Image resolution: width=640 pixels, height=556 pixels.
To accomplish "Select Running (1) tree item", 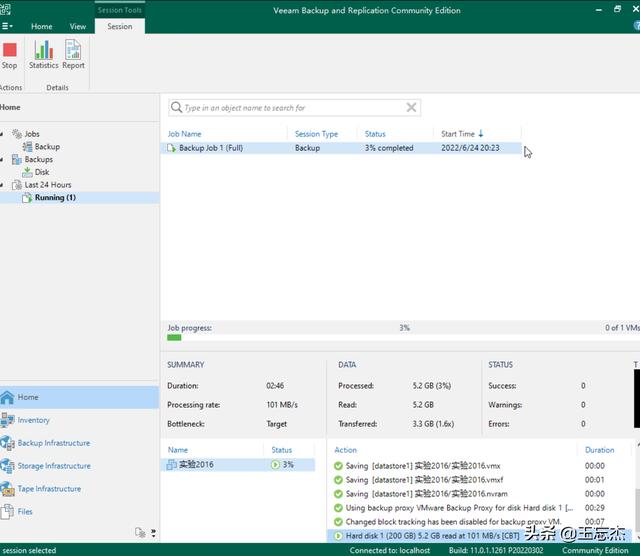I will 55,198.
